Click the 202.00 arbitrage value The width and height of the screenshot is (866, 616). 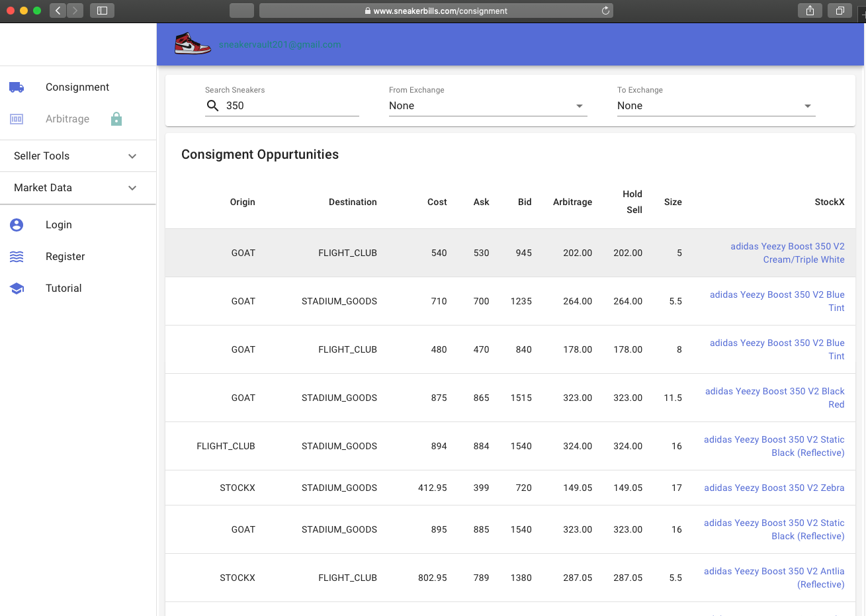(x=578, y=253)
